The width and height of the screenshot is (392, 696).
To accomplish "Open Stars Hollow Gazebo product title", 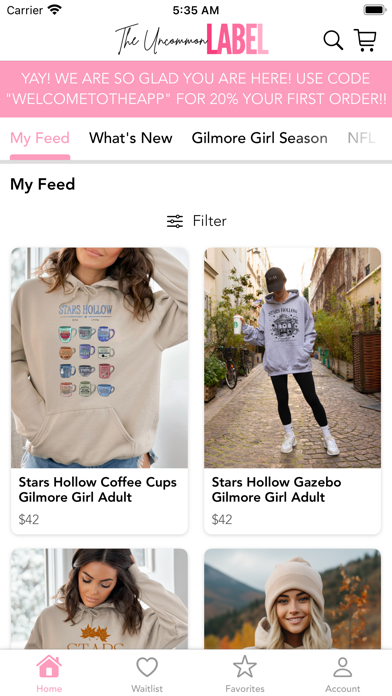I will pos(276,489).
